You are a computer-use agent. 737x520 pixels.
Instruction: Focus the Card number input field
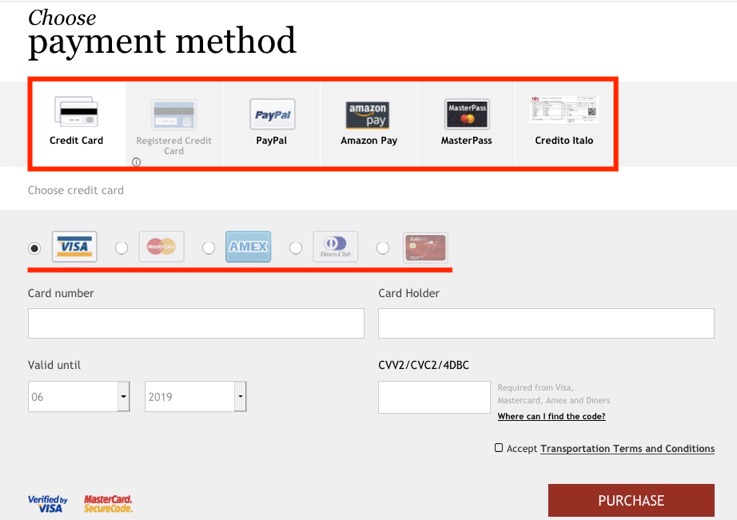[x=196, y=323]
